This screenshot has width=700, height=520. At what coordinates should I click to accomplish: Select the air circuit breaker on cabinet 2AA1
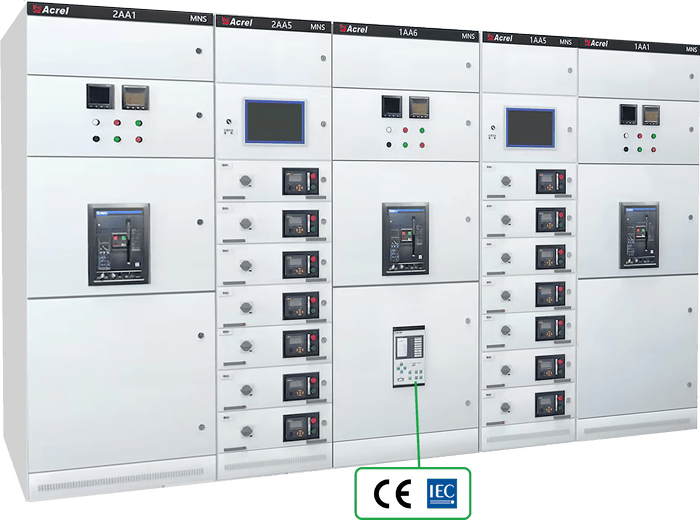[x=118, y=243]
